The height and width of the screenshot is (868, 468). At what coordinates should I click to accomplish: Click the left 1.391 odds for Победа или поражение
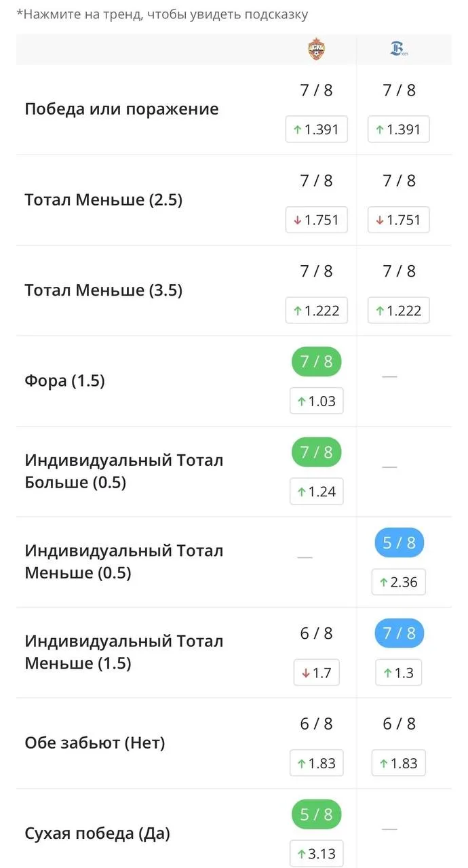(317, 130)
